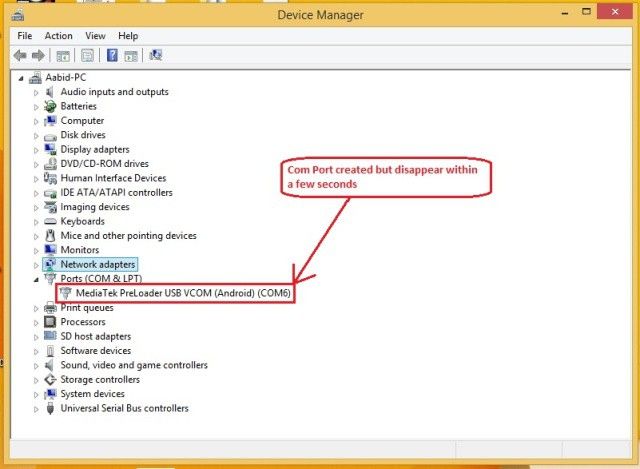Expand the Sound, video and game controllers arrow
This screenshot has height=469, width=640.
pyautogui.click(x=36, y=366)
